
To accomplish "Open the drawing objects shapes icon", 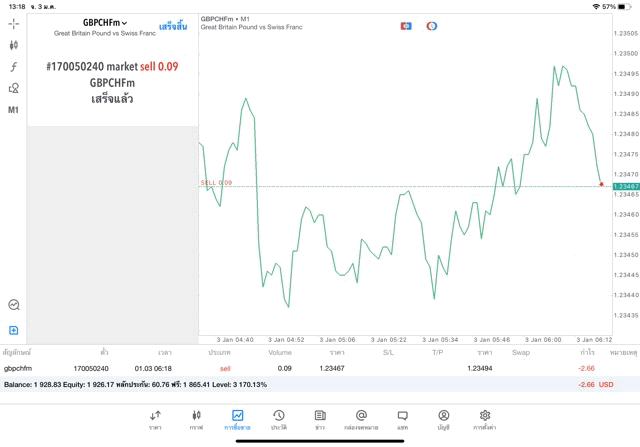I will pyautogui.click(x=14, y=89).
